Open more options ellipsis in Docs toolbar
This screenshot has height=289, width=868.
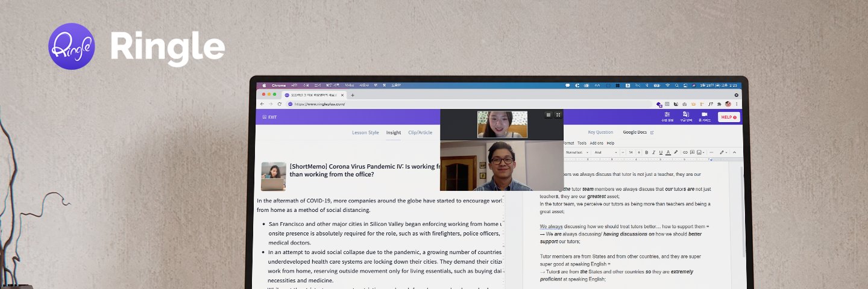(x=711, y=152)
